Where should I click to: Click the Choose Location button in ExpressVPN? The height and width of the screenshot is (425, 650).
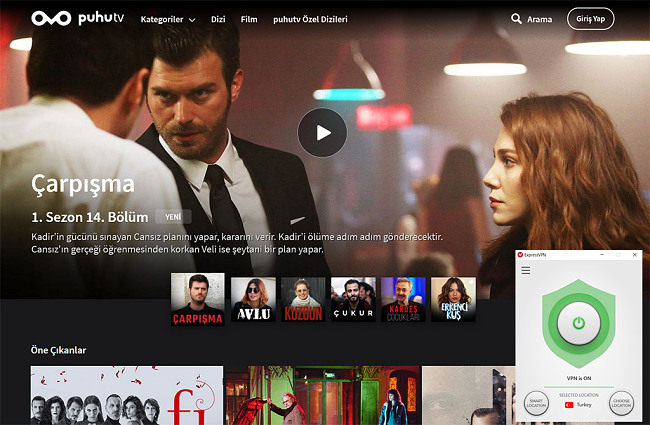coord(621,403)
